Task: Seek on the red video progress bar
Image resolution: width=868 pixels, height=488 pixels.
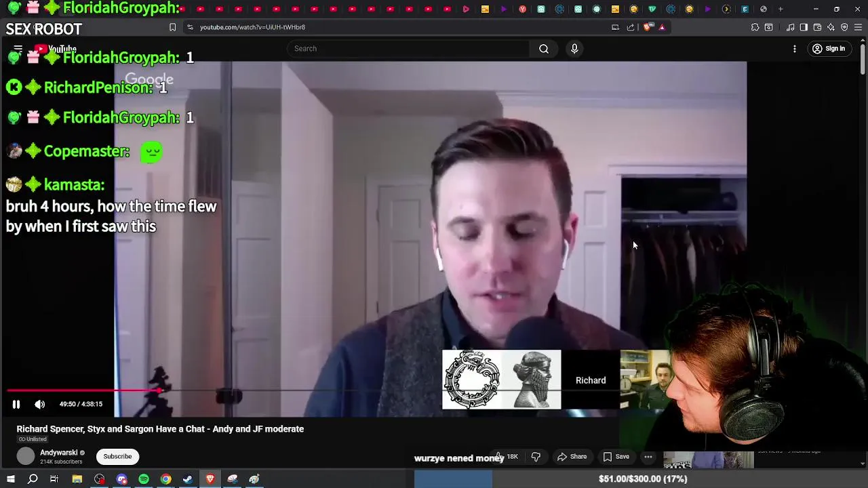Action: [x=83, y=390]
